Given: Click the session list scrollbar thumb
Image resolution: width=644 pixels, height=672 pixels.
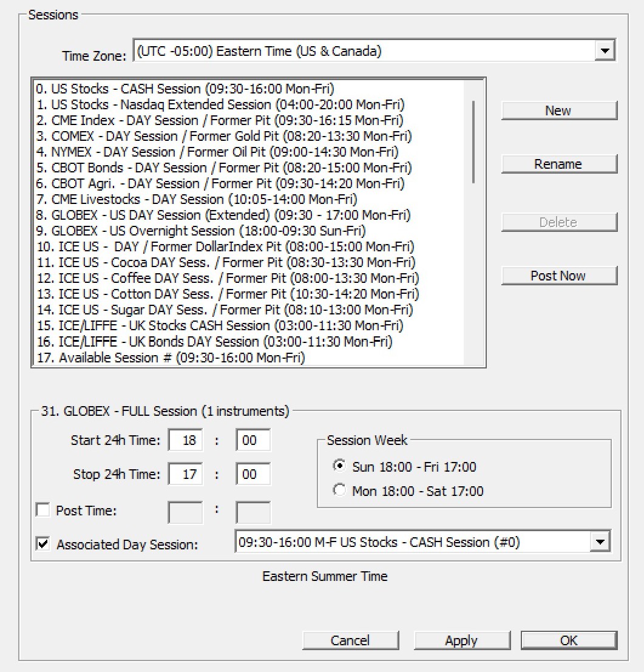Looking at the screenshot, I should point(473,142).
